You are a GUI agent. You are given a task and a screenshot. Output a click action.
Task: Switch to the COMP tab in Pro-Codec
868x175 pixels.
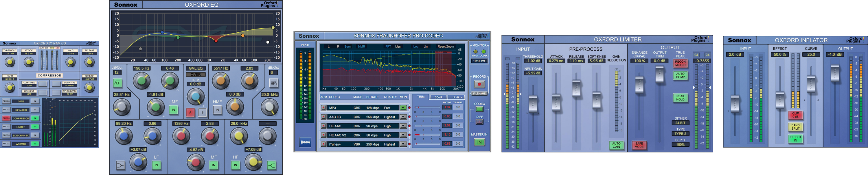pos(438,97)
